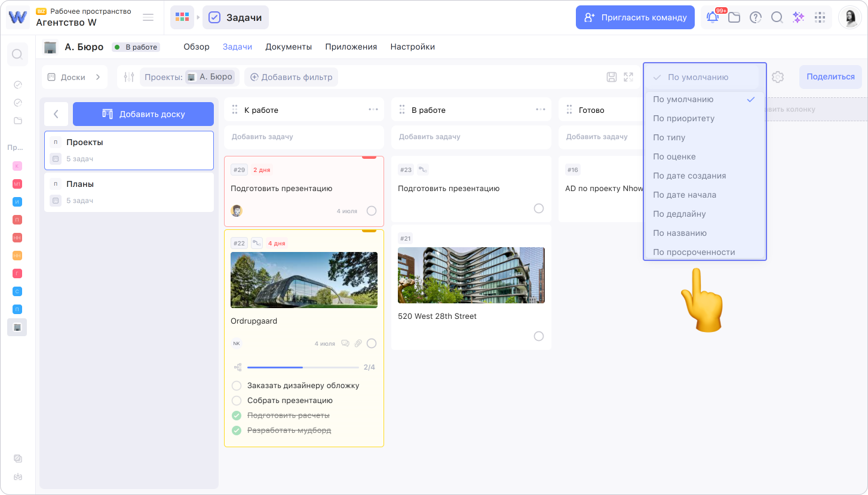Screen dimensions: 868x495
Task: Click the drag handle of Готово column
Action: click(x=569, y=110)
